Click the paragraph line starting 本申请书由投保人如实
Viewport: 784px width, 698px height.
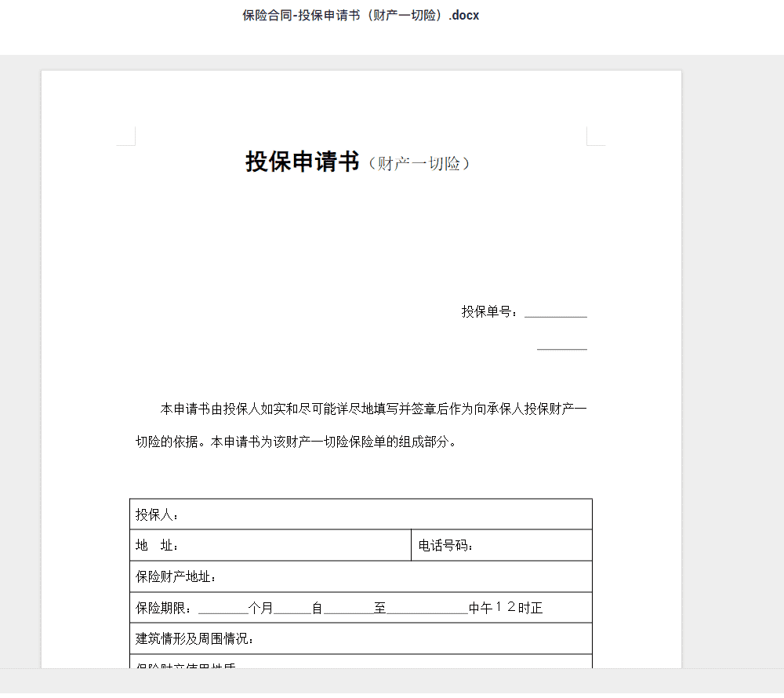(373, 409)
